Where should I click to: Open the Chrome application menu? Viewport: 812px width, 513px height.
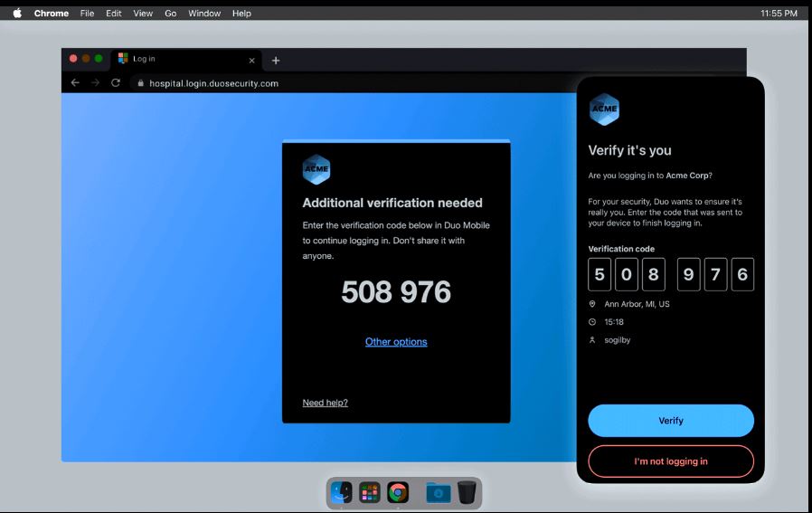[x=52, y=14]
